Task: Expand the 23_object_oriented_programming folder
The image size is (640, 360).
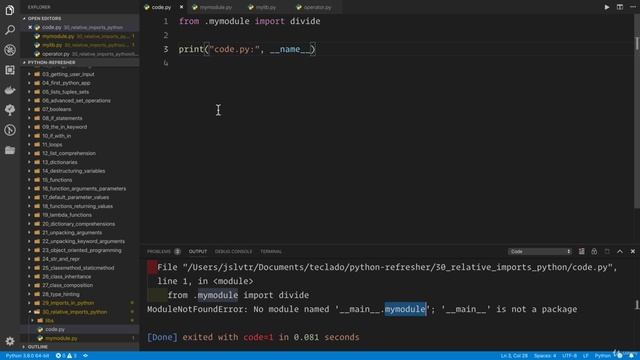Action: coord(80,250)
